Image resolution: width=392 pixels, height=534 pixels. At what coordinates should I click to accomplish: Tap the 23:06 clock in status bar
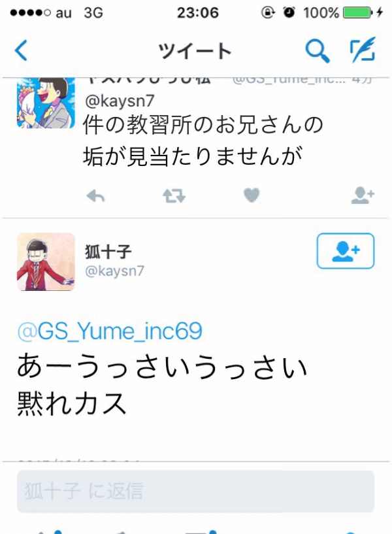[x=198, y=12]
